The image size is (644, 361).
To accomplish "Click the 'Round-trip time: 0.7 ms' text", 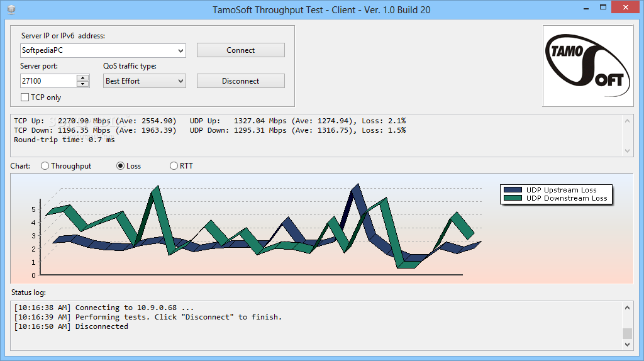I will click(x=65, y=140).
